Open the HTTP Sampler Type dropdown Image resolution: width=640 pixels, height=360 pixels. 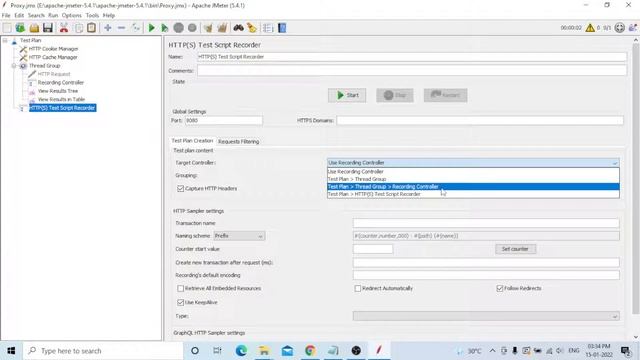[x=486, y=316]
